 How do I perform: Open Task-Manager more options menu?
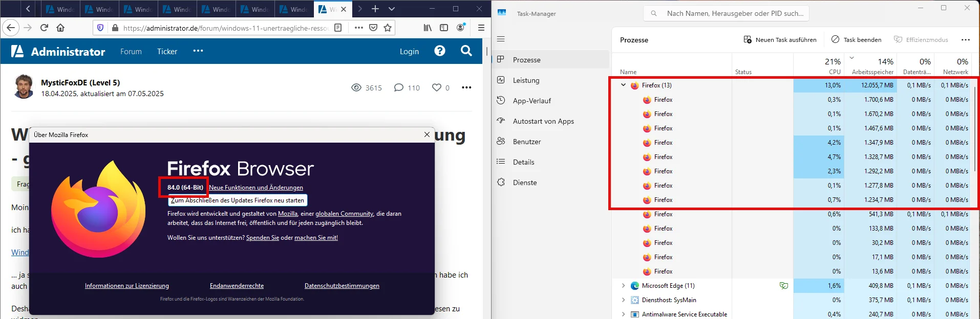966,39
